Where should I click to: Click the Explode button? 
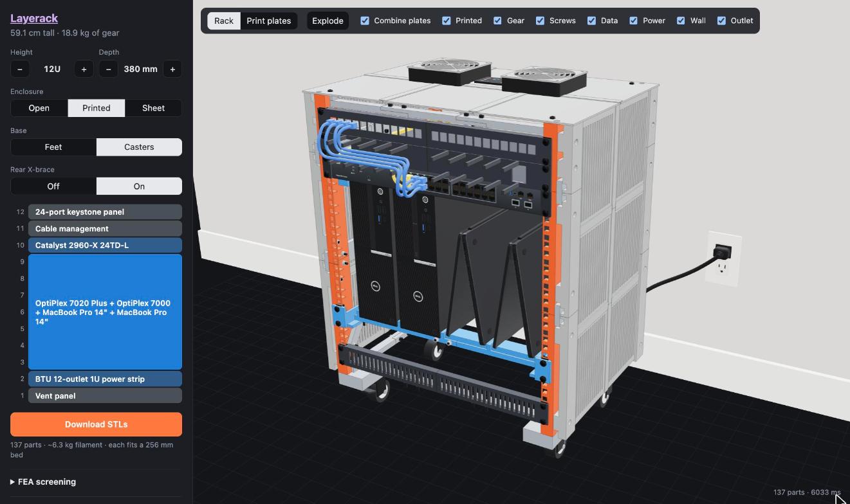[328, 21]
